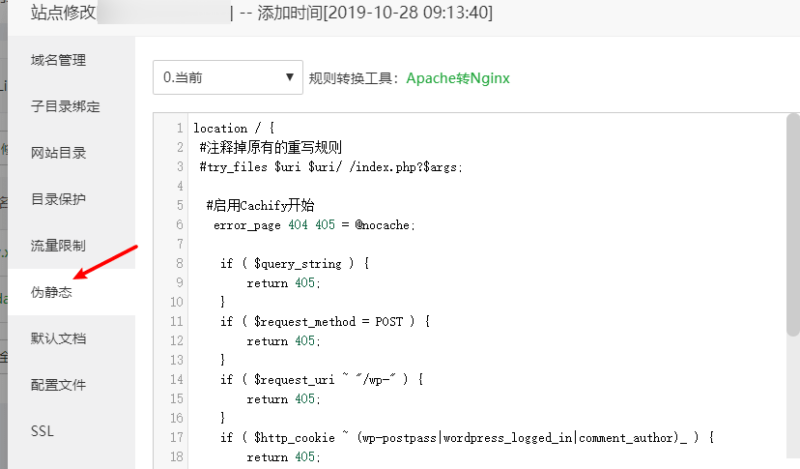The width and height of the screenshot is (800, 469).
Task: Open the 域名管理 tab
Action: click(x=58, y=60)
